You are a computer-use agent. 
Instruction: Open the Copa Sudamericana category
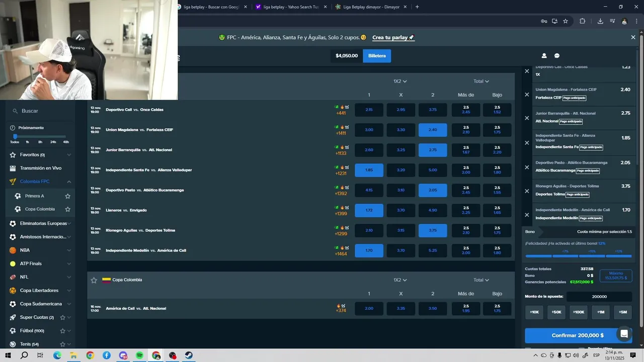(41, 304)
